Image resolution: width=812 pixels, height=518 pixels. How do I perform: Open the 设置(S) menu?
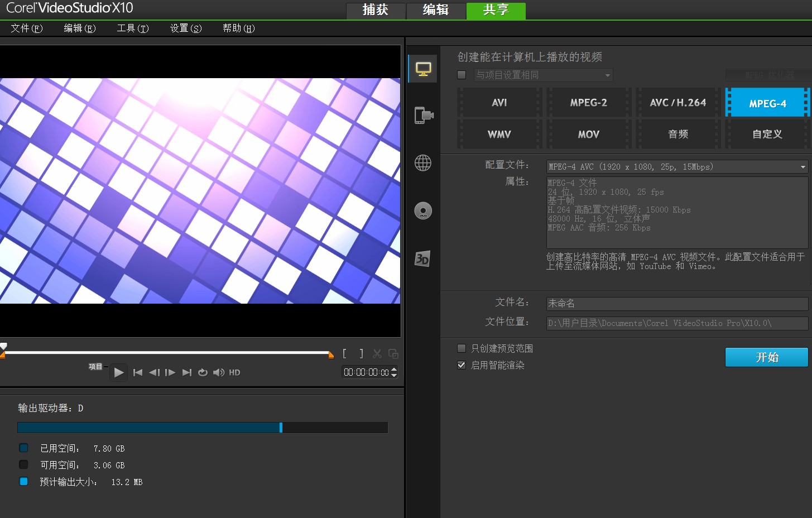tap(186, 28)
